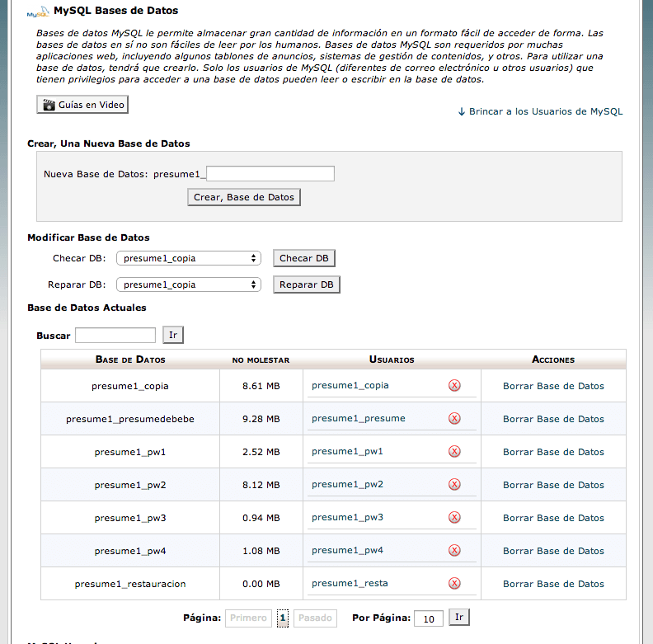Click size value 0.94 MB
653x644 pixels.
pyautogui.click(x=261, y=518)
